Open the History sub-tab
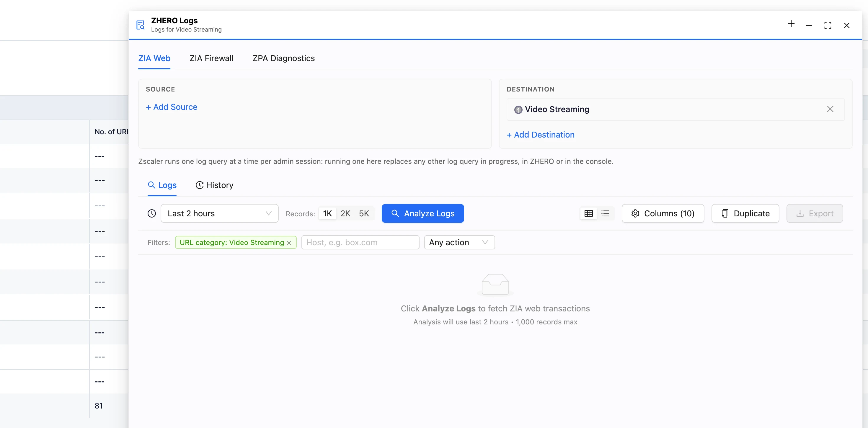This screenshot has width=868, height=428. pos(214,185)
